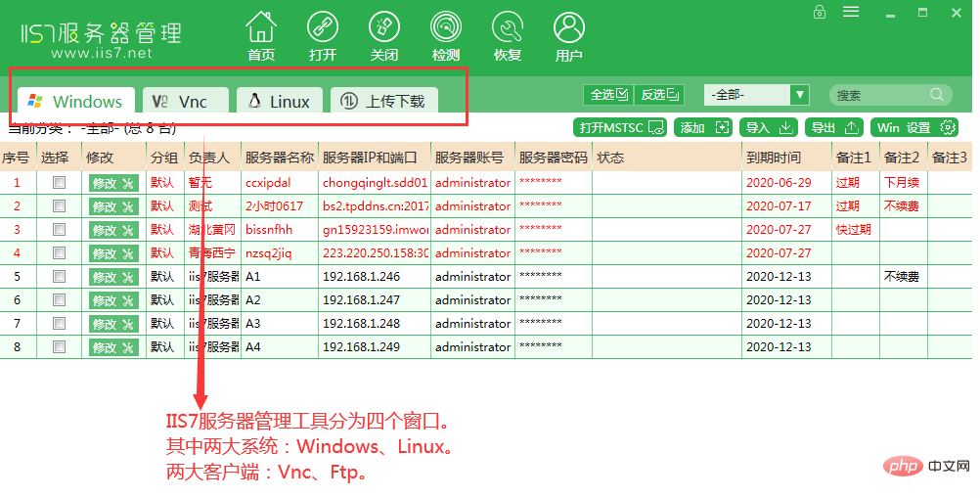The image size is (980, 498).
Task: Click the 青海西宁 owner cell
Action: (x=212, y=253)
